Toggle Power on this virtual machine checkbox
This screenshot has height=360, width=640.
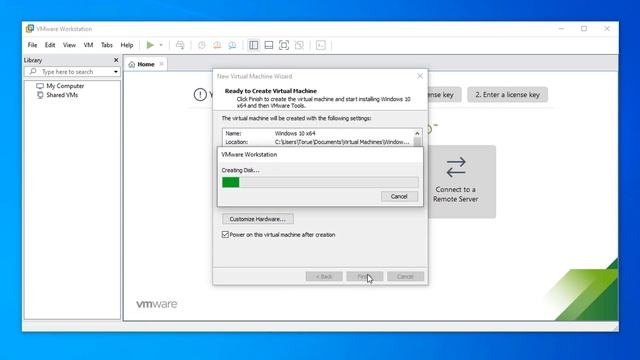(x=225, y=234)
